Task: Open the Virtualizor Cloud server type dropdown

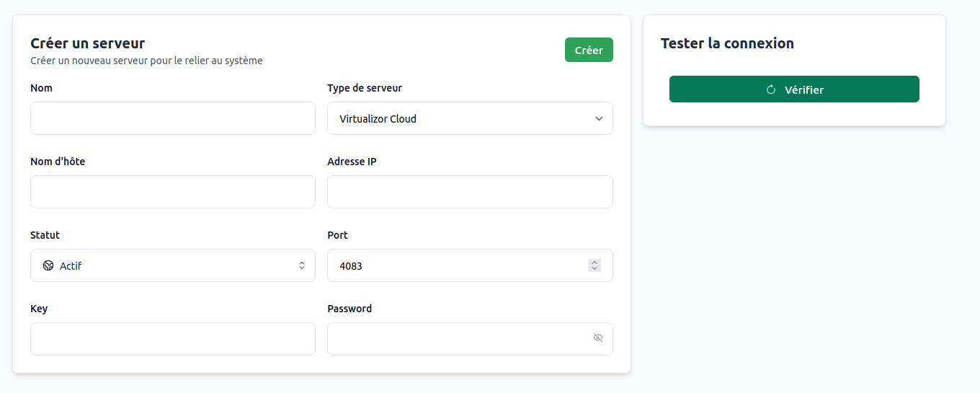Action: [461, 118]
